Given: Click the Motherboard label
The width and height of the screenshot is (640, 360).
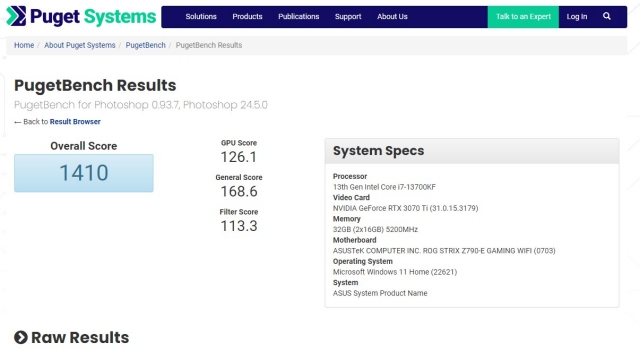Looking at the screenshot, I should [354, 240].
